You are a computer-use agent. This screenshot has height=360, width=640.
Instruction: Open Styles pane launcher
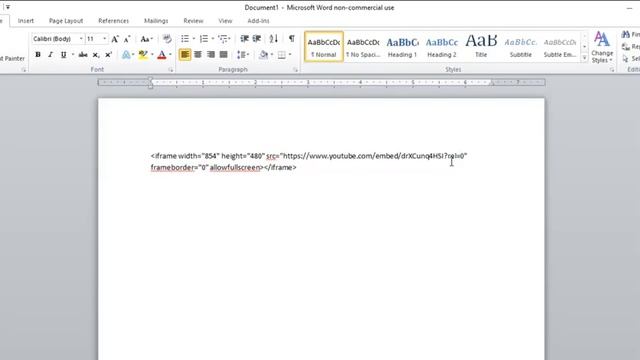(x=611, y=70)
